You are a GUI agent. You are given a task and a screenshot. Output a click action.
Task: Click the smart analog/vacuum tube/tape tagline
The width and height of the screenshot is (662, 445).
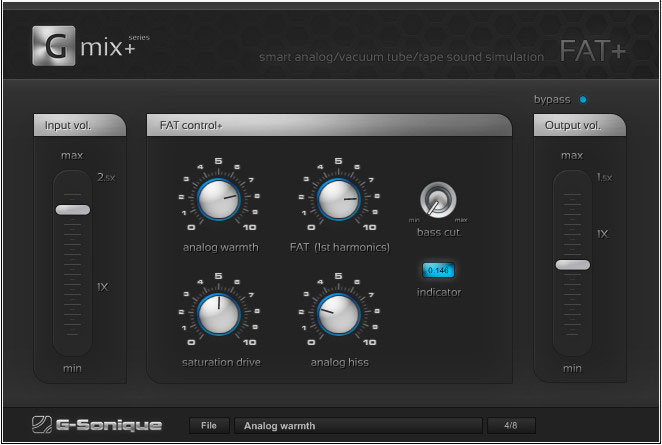[x=402, y=57]
